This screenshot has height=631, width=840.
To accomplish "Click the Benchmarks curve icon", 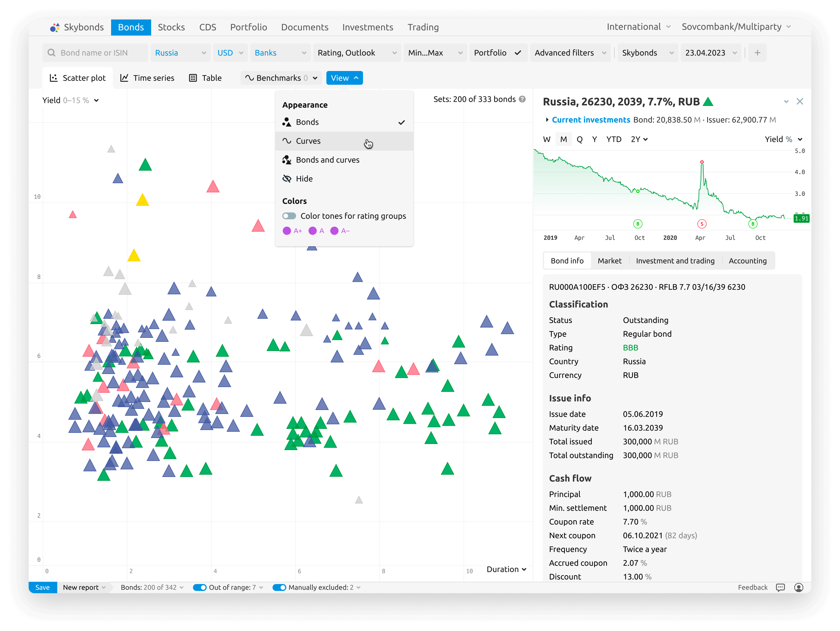I will [249, 78].
